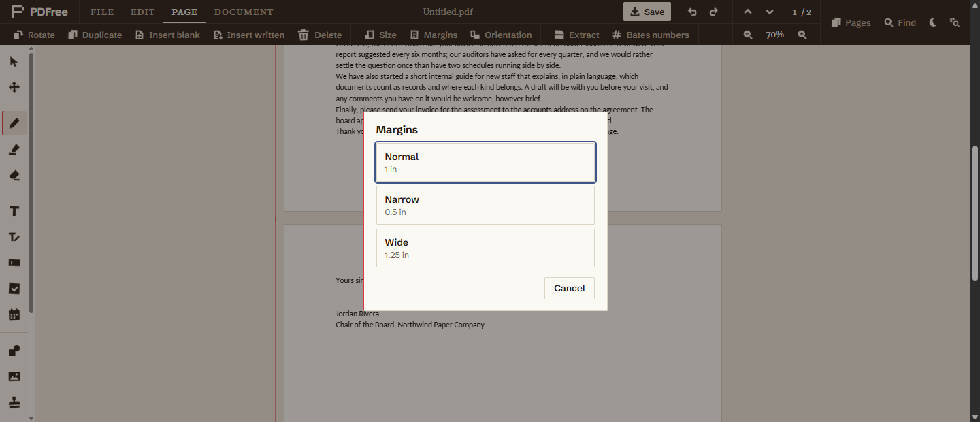Viewport: 980px width, 422px height.
Task: Select the checkbox form tool
Action: point(14,289)
